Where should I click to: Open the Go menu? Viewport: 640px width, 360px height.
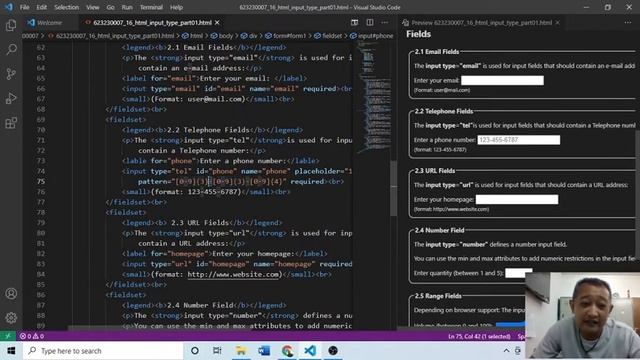tap(110, 7)
